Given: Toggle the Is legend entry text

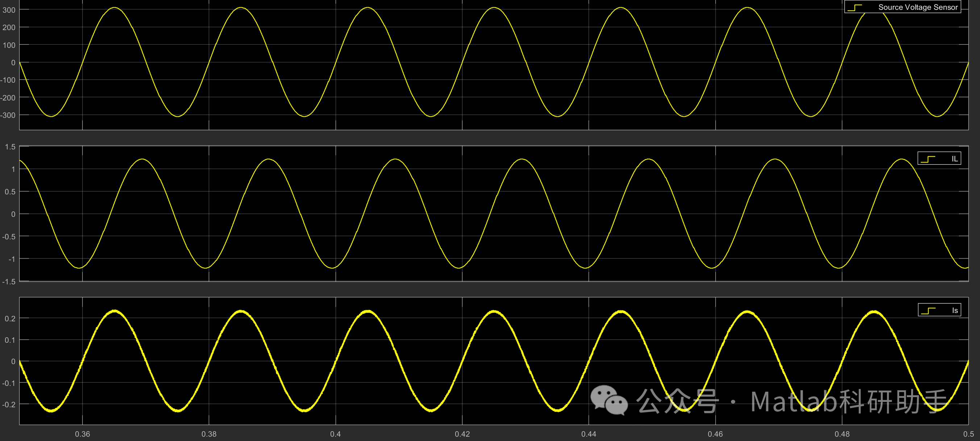Looking at the screenshot, I should 955,310.
